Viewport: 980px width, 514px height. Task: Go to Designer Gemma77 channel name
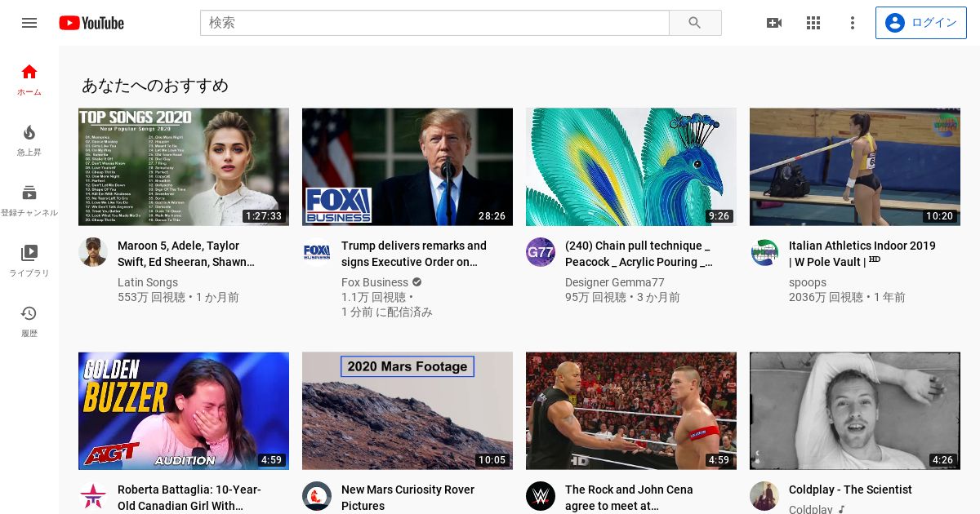coord(615,282)
